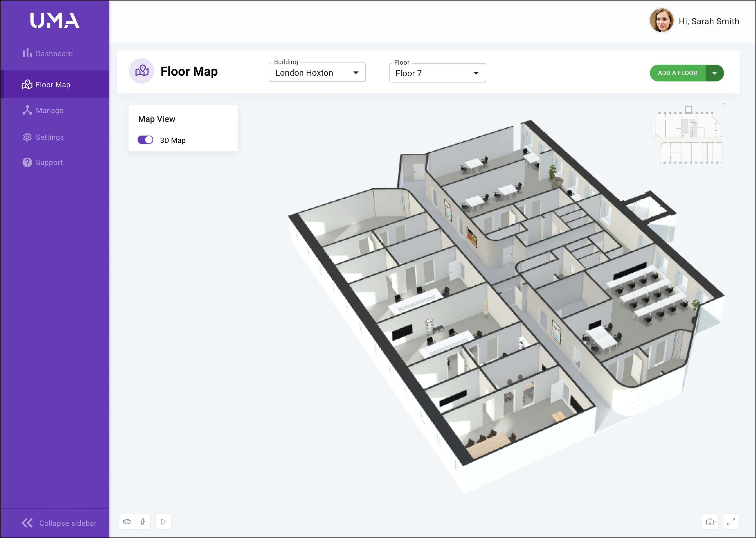Screen dimensions: 756x538
Task: Click the 2D floor plan minimap thumbnail
Action: point(688,135)
